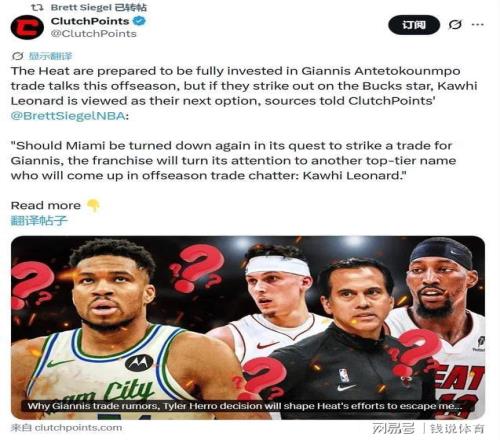
Task: Click the @ClutchPoints handle
Action: coord(94,34)
